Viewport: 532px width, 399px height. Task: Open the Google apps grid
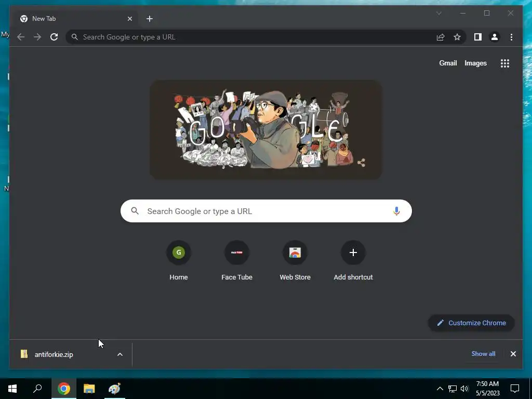click(x=505, y=63)
